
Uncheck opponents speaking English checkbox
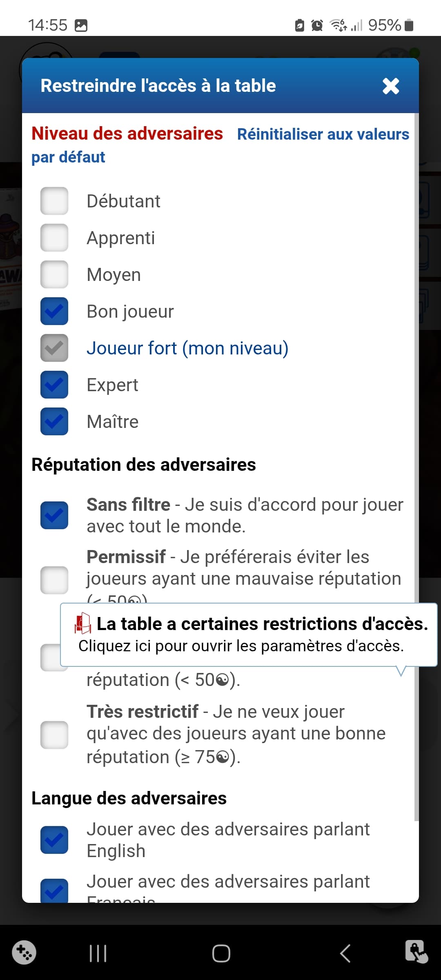[54, 840]
